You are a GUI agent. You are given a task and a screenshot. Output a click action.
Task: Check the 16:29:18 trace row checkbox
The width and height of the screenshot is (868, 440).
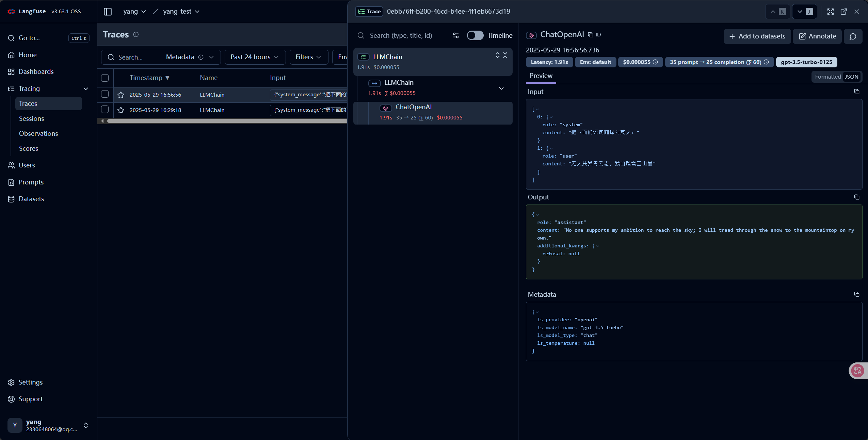[105, 110]
